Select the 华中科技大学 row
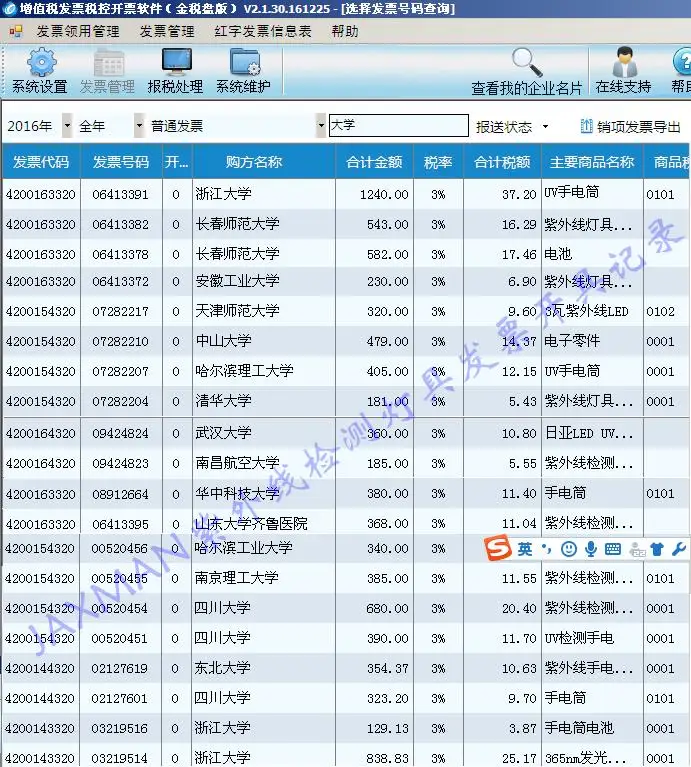691x767 pixels. [345, 494]
